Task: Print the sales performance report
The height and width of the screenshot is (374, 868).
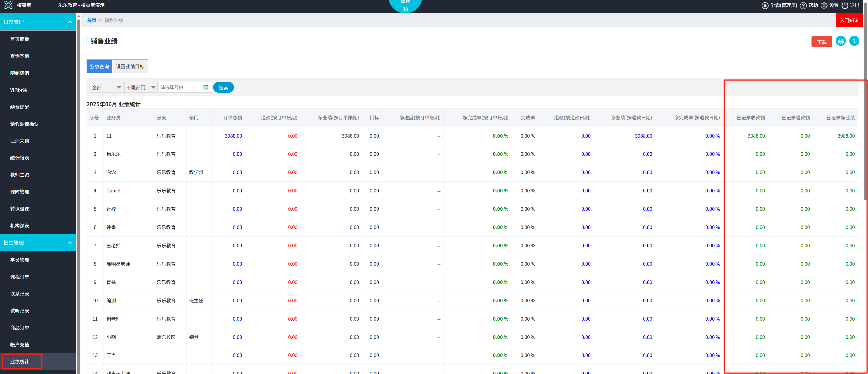Action: (x=841, y=41)
